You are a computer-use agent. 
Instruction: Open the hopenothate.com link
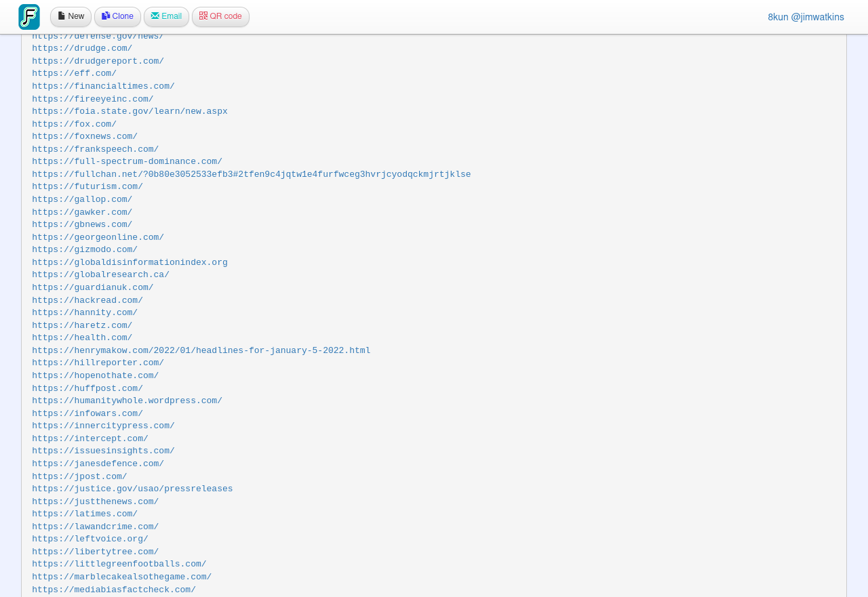(x=95, y=376)
